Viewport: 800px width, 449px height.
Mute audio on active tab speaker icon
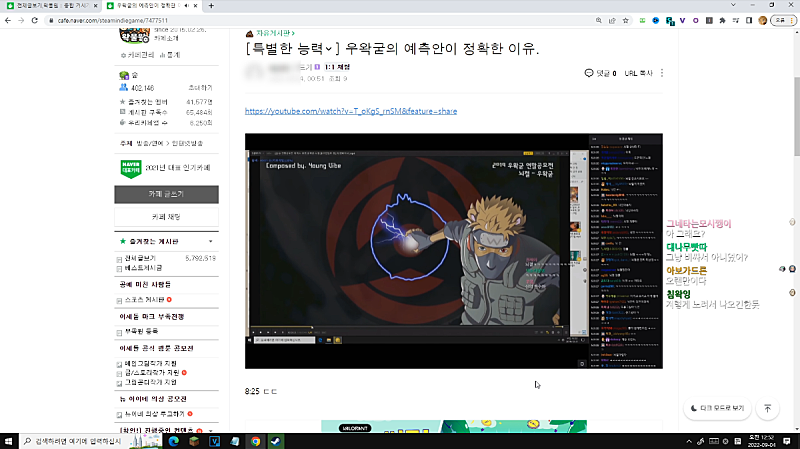point(186,6)
